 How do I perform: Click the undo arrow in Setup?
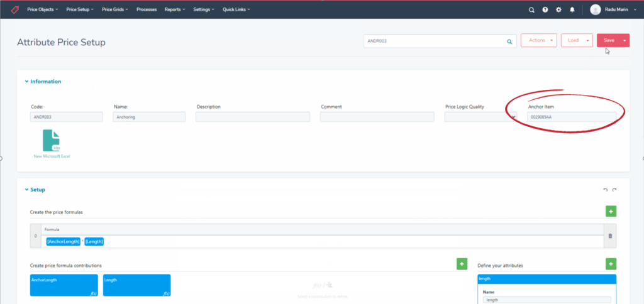(x=605, y=190)
